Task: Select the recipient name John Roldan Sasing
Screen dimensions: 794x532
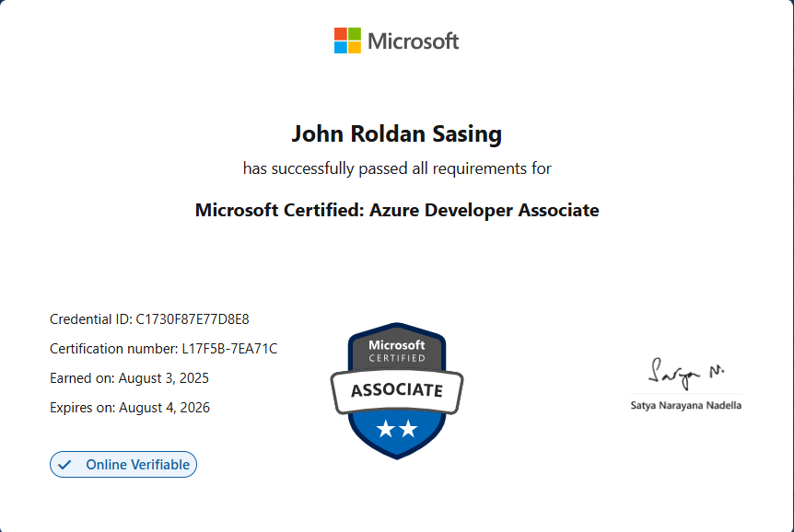Action: click(397, 134)
